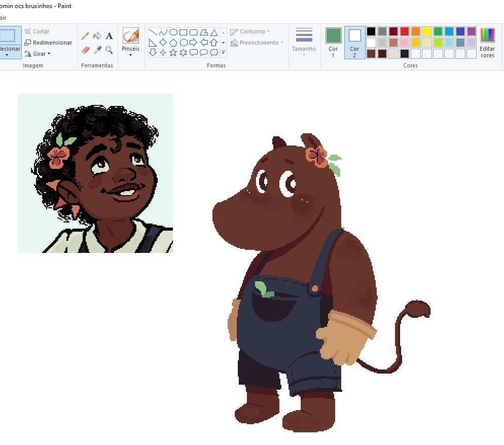Pick the Color picker eyedropper tool
This screenshot has width=504, height=445.
97,50
